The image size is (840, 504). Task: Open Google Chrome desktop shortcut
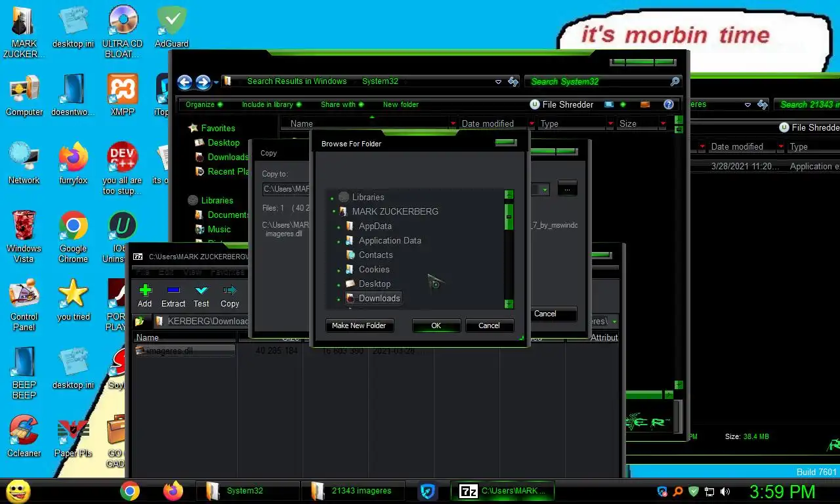(73, 238)
